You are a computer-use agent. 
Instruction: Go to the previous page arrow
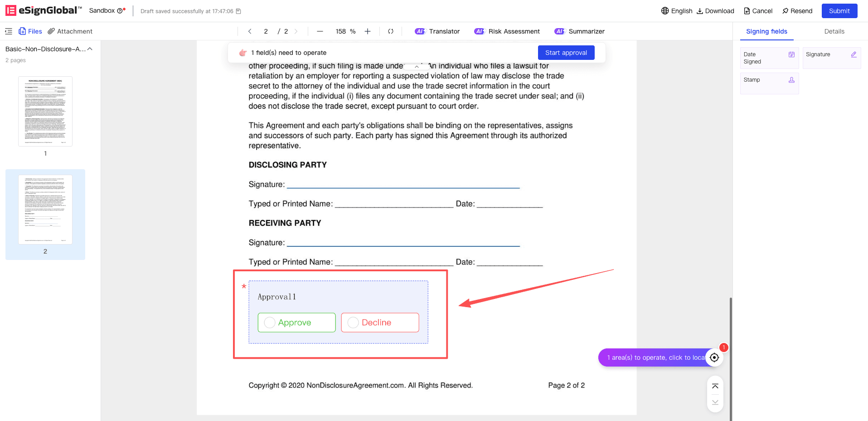(250, 31)
